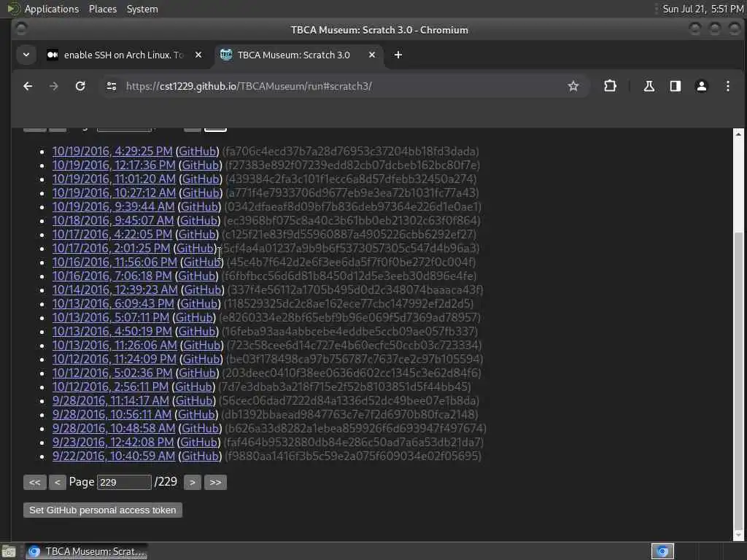Open build 10/17/2016, 2:01:25 PM
The height and width of the screenshot is (560, 747).
pyautogui.click(x=111, y=248)
